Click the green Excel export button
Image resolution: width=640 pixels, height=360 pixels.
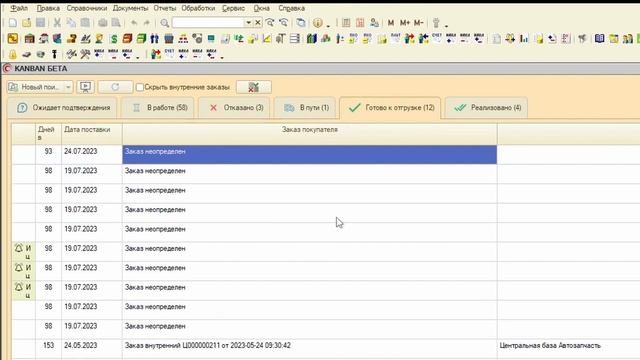(253, 87)
